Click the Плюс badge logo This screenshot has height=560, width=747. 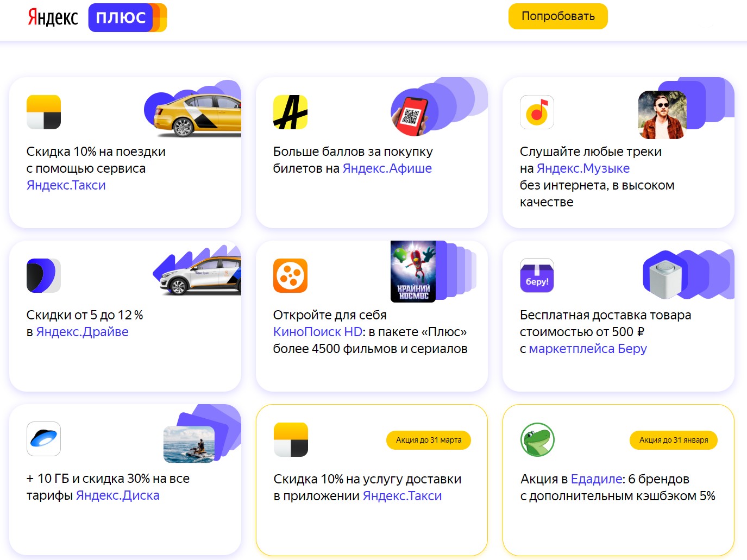coord(127,17)
